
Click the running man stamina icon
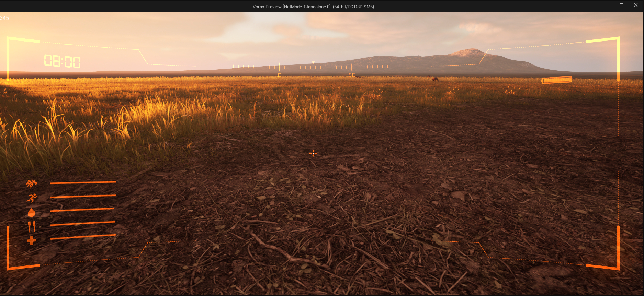point(32,198)
